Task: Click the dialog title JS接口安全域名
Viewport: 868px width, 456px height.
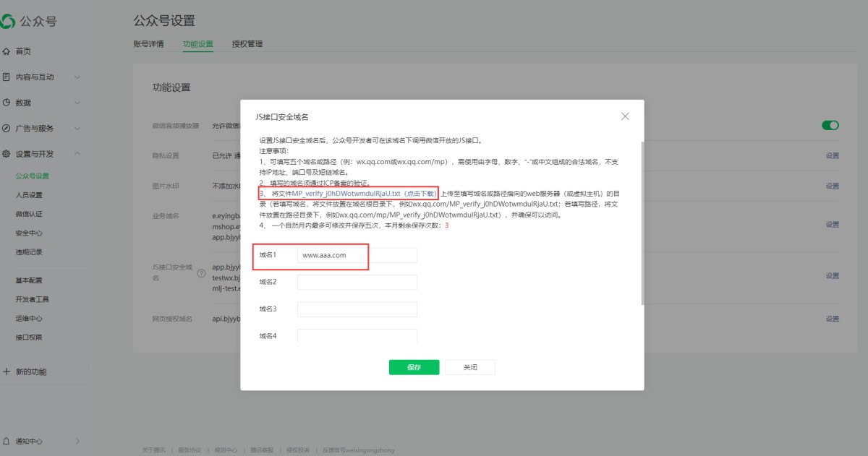Action: click(283, 116)
